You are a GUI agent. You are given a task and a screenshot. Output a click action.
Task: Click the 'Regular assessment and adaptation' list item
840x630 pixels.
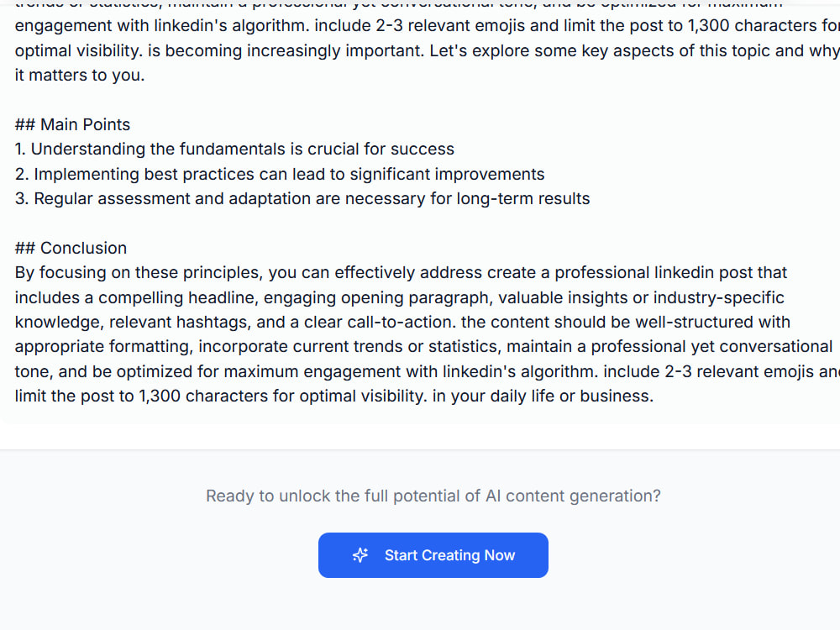[x=302, y=199]
